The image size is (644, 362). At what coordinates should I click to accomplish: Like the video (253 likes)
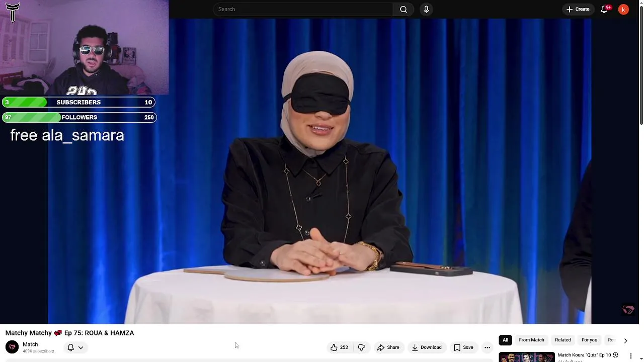click(x=339, y=347)
